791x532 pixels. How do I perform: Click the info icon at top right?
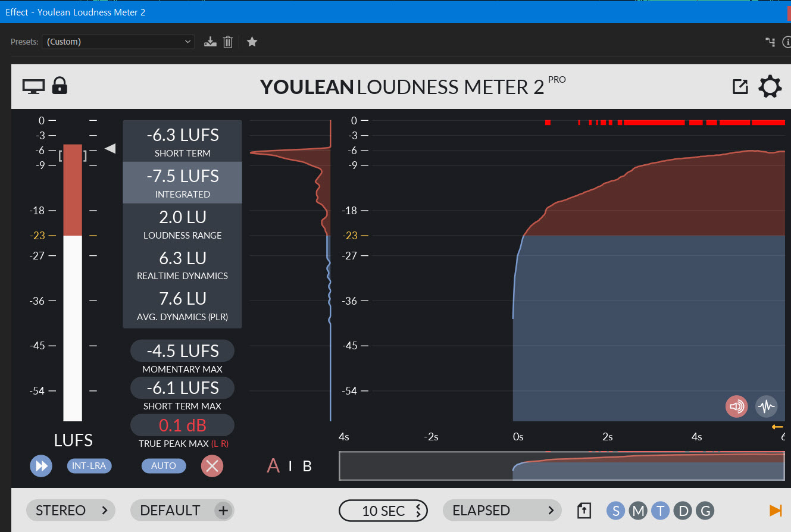[x=787, y=42]
